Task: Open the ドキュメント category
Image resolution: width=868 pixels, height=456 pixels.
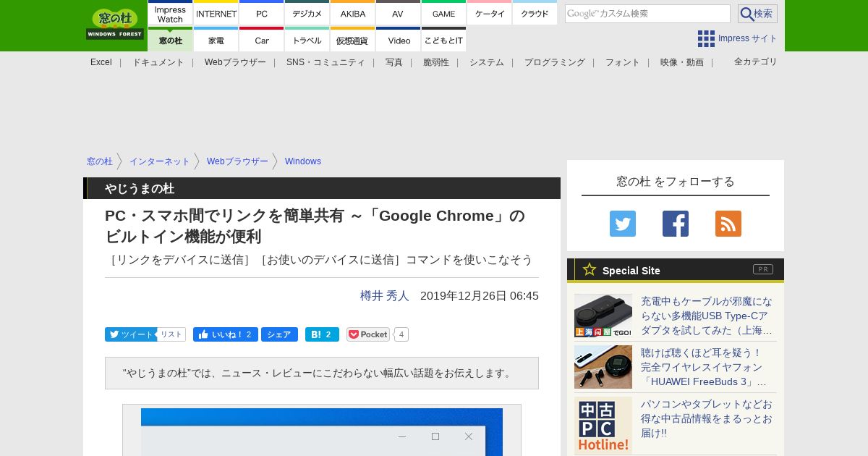Action: pos(158,62)
